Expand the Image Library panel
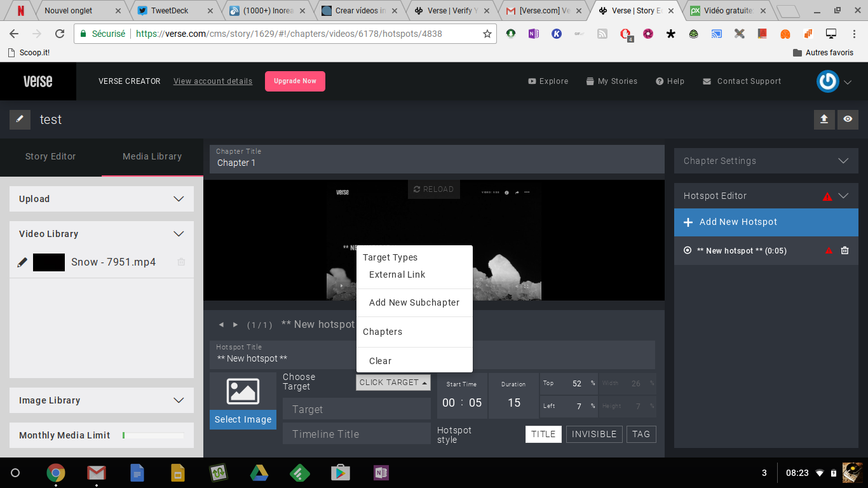The width and height of the screenshot is (868, 488). point(179,400)
